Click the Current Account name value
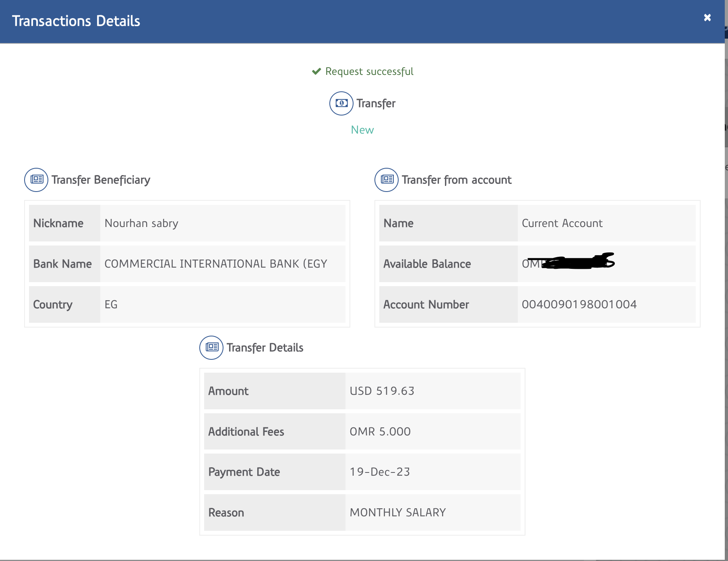 click(562, 223)
